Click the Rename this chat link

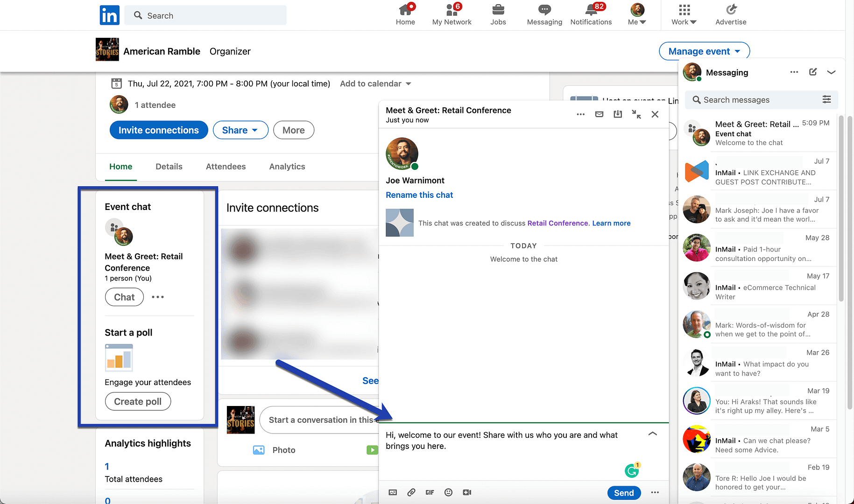(x=419, y=195)
